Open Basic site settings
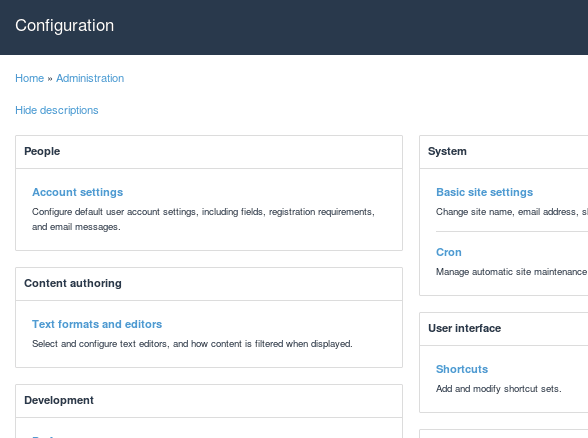Screen dimensions: 588x438 (x=484, y=192)
